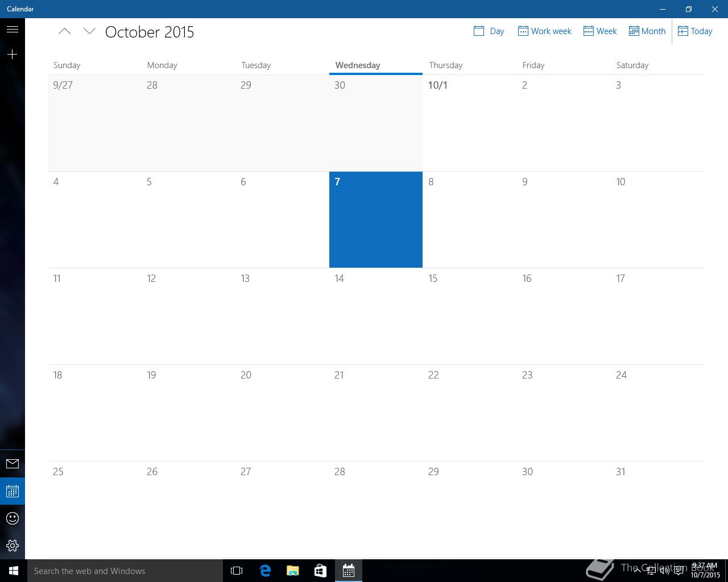This screenshot has height=582, width=728.
Task: Click the Saturday column header
Action: click(632, 65)
